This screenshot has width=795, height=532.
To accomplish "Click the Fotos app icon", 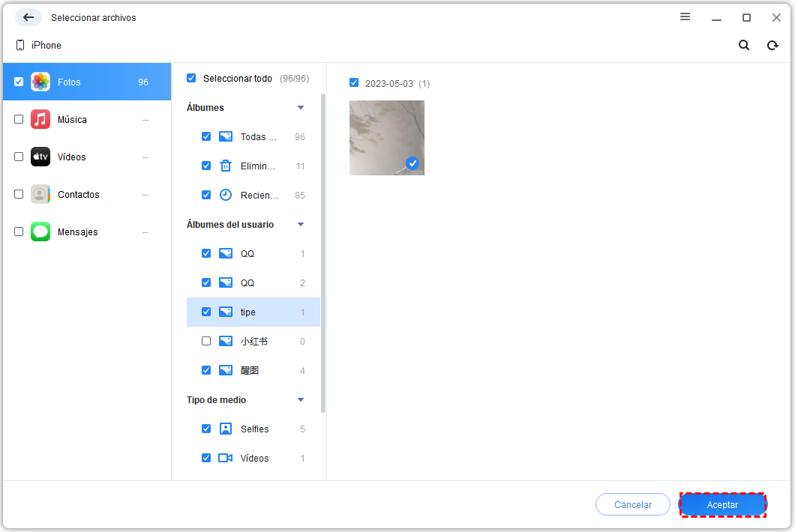I will point(40,82).
